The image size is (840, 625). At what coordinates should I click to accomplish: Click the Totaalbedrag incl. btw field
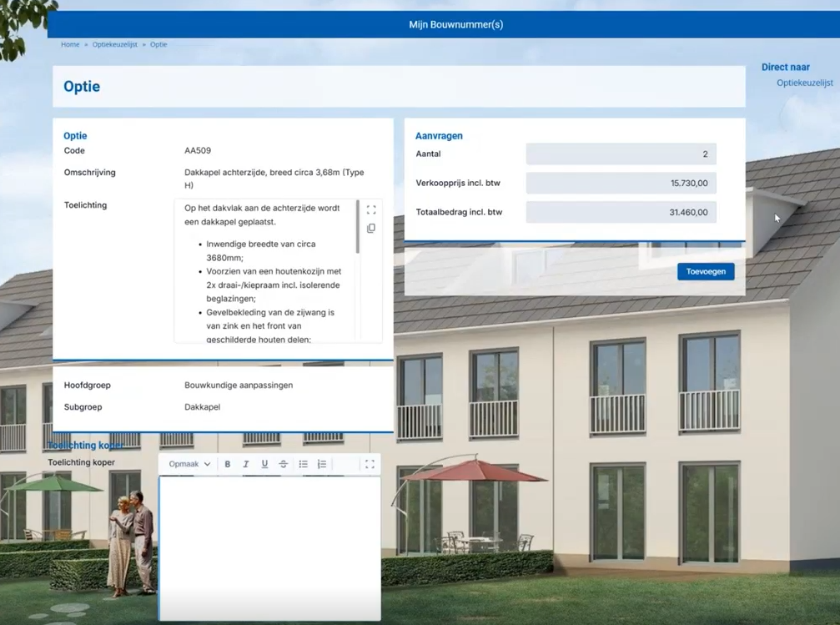tap(621, 212)
